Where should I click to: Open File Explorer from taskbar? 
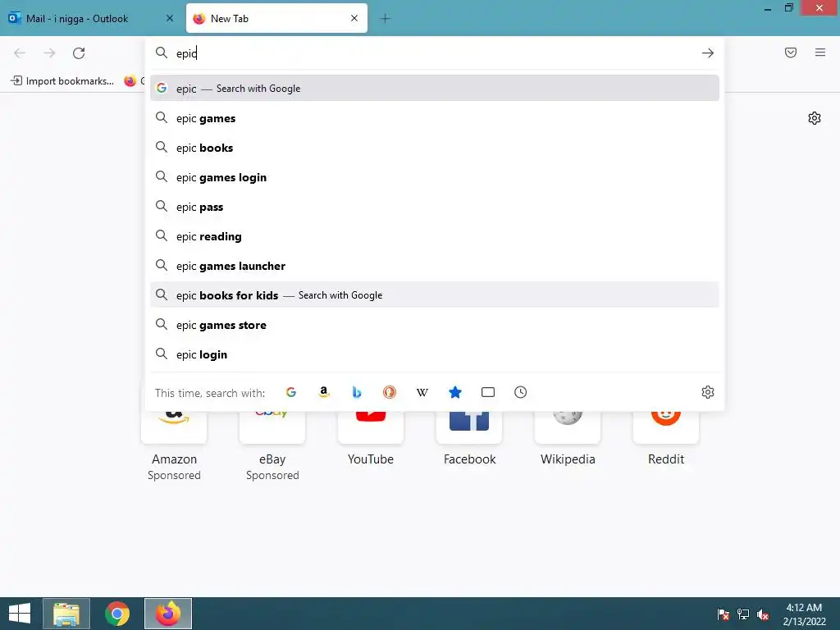(66, 614)
